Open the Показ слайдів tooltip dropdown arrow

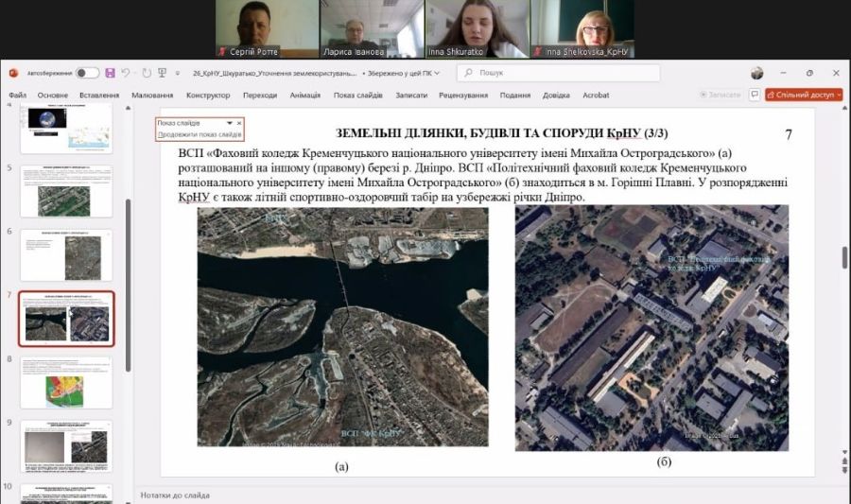tap(230, 123)
